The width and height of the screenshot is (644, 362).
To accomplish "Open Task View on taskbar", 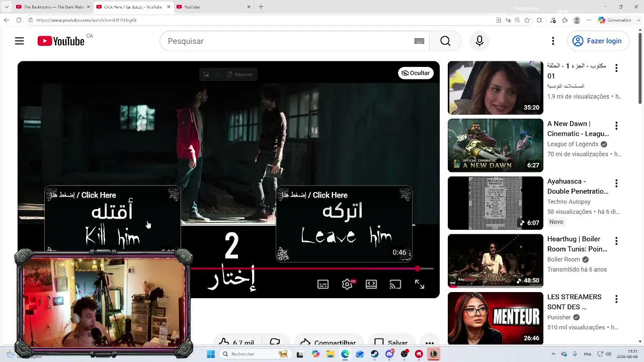I will tap(300, 354).
